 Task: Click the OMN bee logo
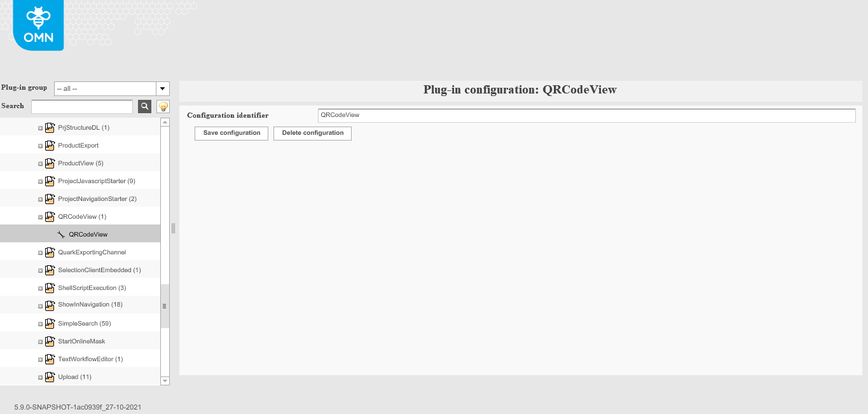tap(38, 25)
